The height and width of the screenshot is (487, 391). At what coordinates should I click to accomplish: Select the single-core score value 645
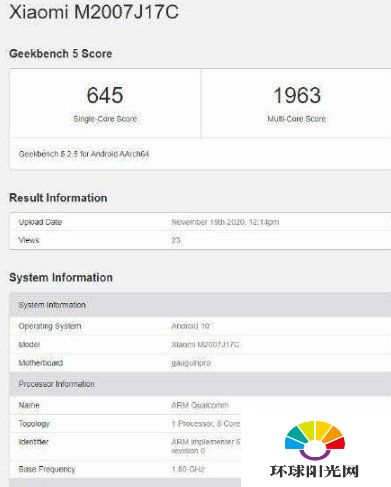click(x=105, y=95)
